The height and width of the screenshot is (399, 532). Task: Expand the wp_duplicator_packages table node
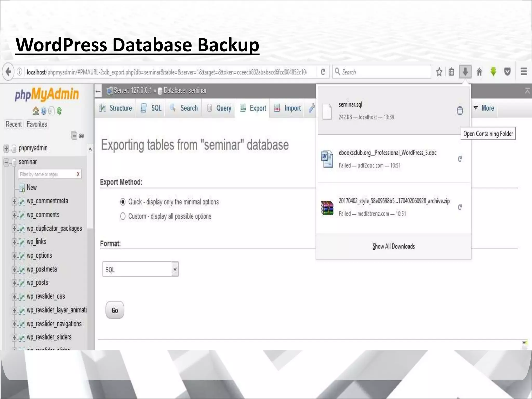coord(14,229)
